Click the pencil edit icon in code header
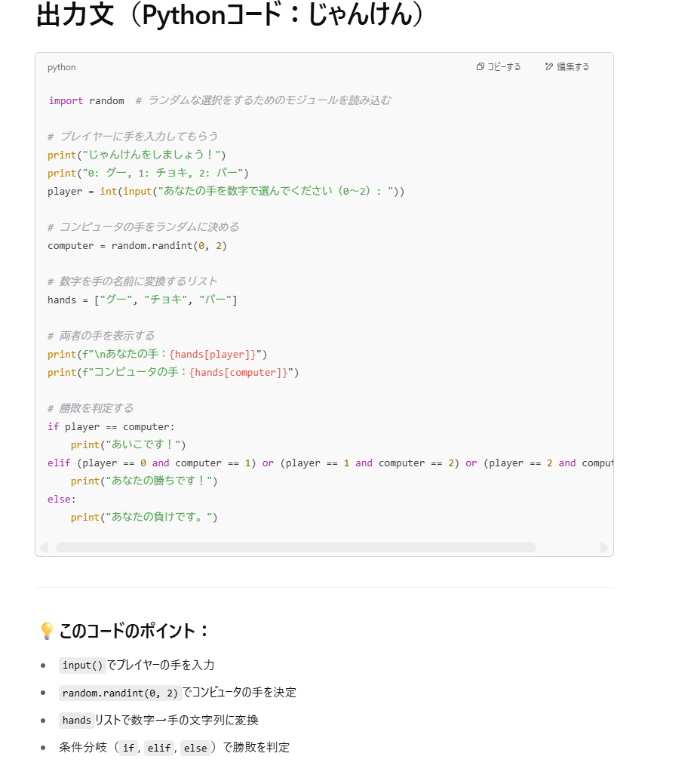Viewport: 700px width, 784px height. click(549, 67)
